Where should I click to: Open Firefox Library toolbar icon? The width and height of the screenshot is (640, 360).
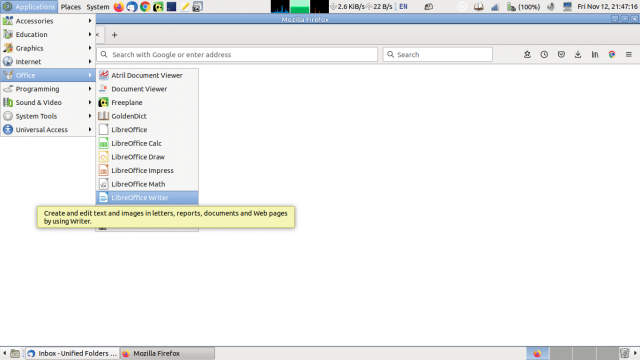[595, 54]
